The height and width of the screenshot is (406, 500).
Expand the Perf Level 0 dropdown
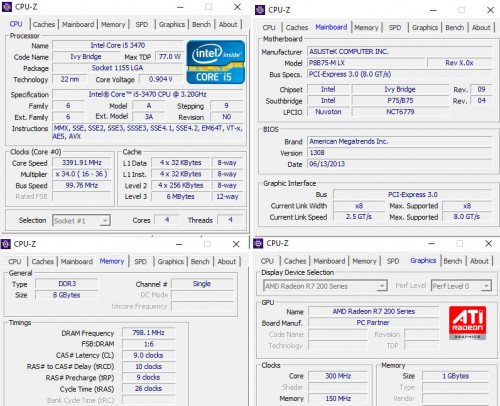(486, 286)
